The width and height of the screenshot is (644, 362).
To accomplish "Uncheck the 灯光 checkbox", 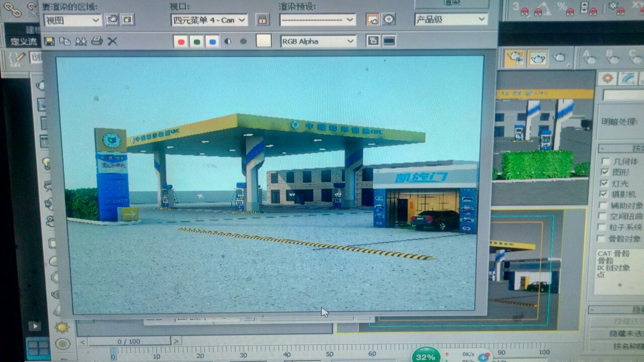I will pyautogui.click(x=604, y=184).
